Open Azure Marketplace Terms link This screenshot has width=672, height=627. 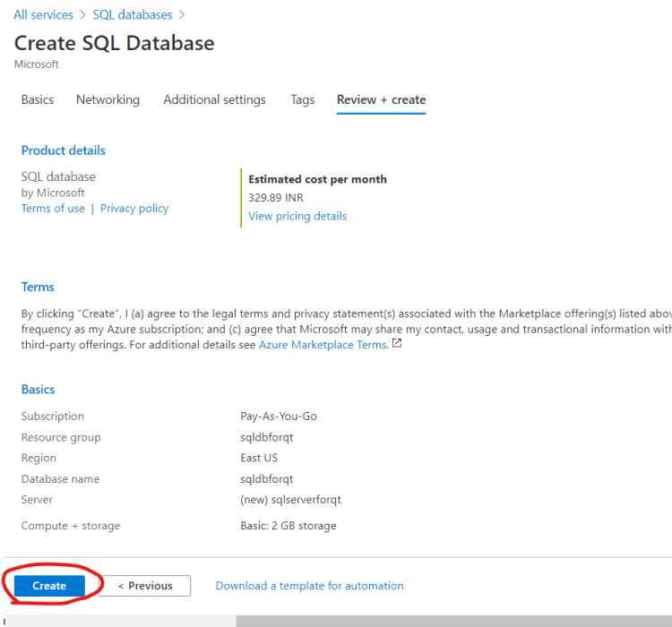click(323, 345)
